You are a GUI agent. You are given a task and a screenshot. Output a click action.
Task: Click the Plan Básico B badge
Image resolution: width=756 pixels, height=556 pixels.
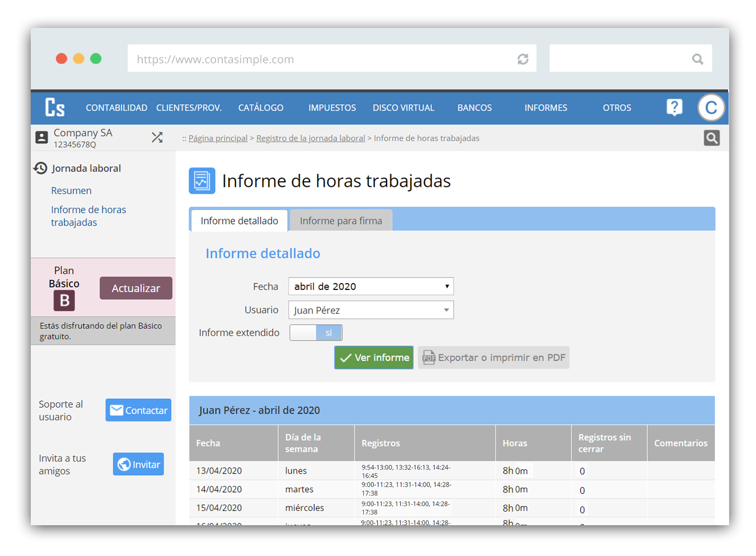(x=64, y=300)
